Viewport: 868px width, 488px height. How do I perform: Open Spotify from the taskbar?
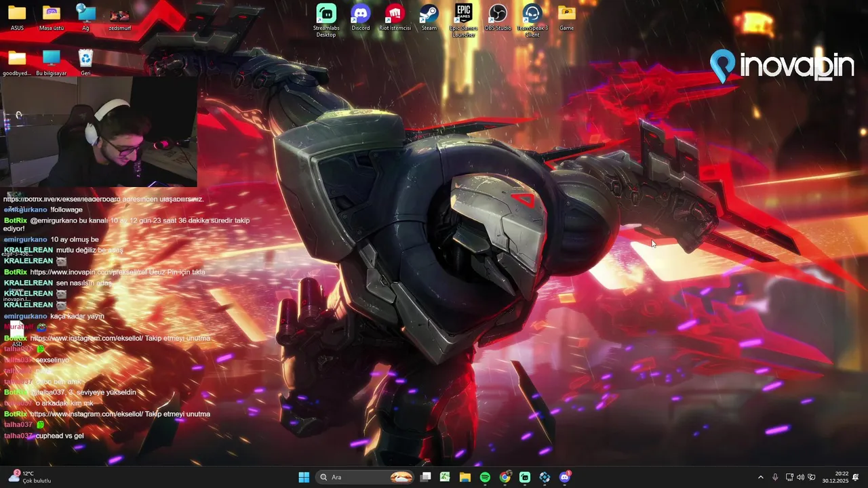point(485,477)
